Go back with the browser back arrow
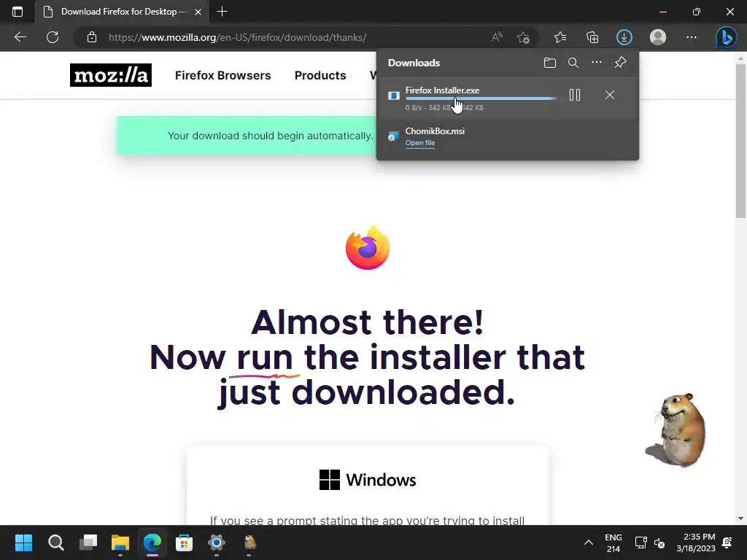Screen dimensions: 747x560 tap(20, 37)
